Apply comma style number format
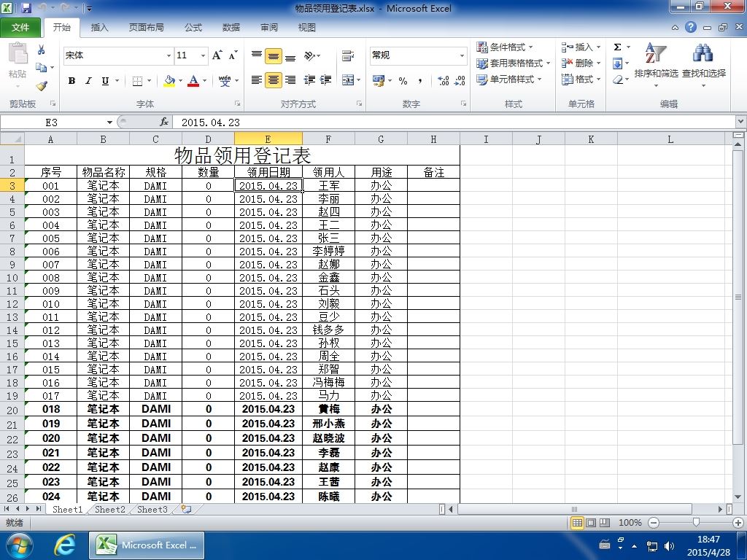Screen dimensions: 747x560 tap(420, 80)
